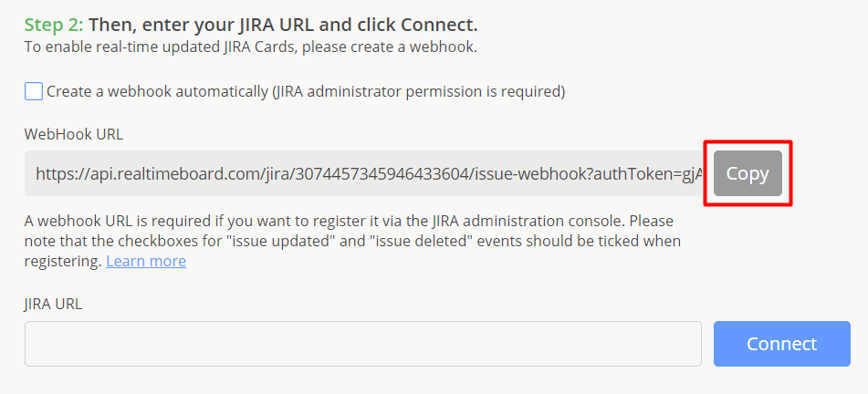Screen dimensions: 868x394
Task: Click the 'WebHook URL' field label
Action: click(73, 134)
